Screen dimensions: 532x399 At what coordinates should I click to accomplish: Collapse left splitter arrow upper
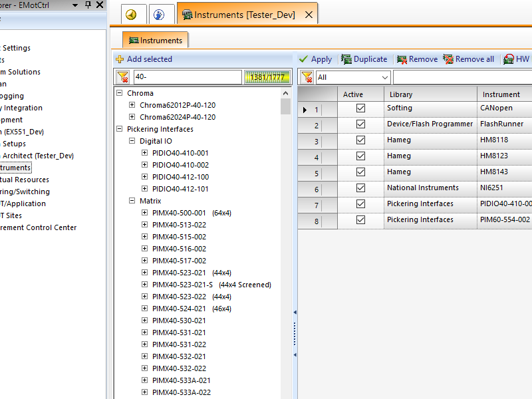295,312
